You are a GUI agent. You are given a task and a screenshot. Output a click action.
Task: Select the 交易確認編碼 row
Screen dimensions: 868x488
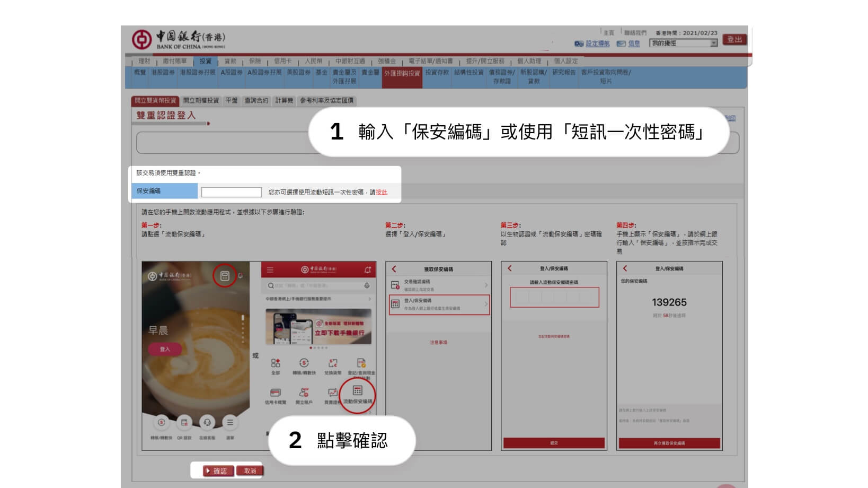(439, 285)
